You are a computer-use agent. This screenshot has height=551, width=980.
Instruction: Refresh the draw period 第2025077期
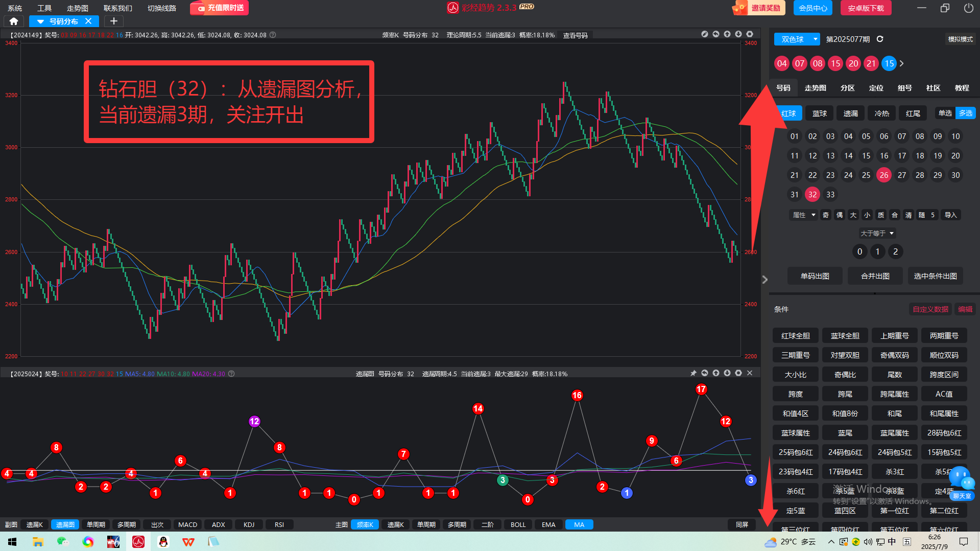coord(880,39)
